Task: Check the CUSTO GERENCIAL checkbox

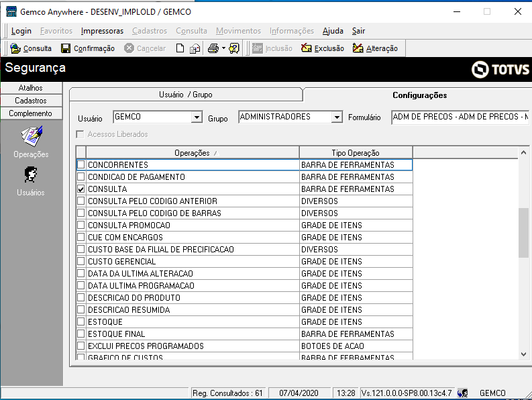Action: 81,261
